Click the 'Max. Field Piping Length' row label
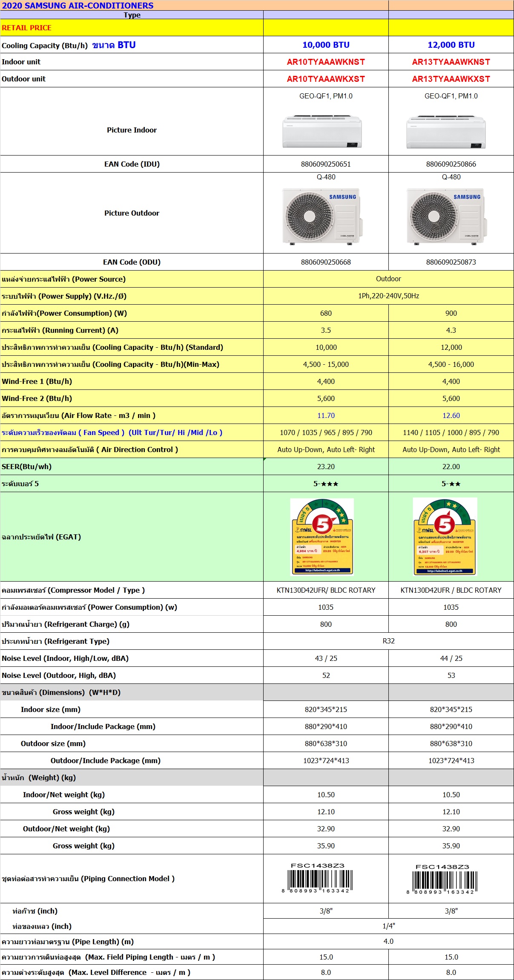The image size is (514, 980). pyautogui.click(x=108, y=957)
